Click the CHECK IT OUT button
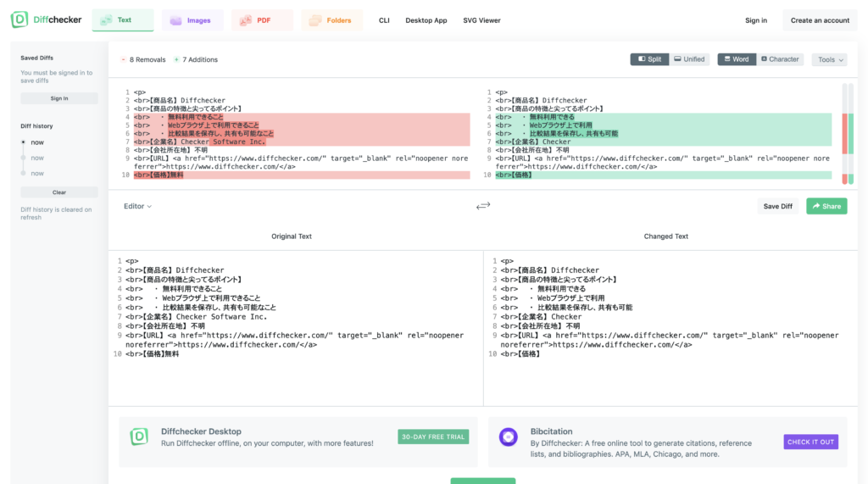 point(810,442)
